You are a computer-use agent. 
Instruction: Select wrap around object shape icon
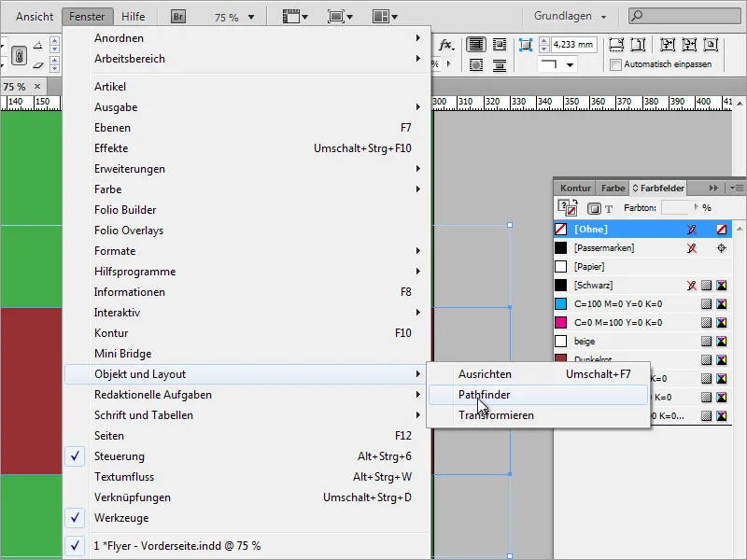pyautogui.click(x=475, y=64)
